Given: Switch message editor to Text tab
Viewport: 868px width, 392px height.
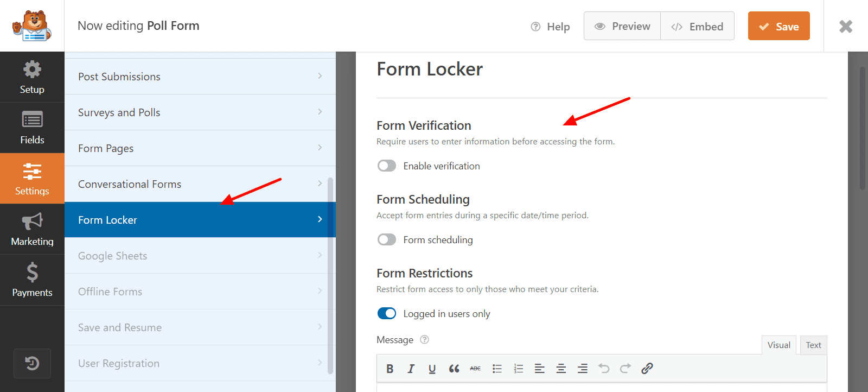Looking at the screenshot, I should (813, 345).
